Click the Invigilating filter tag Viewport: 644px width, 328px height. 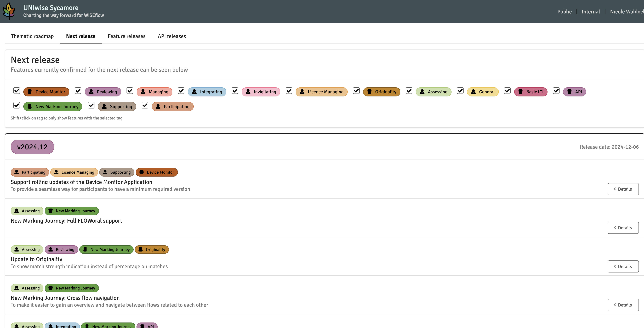click(261, 92)
